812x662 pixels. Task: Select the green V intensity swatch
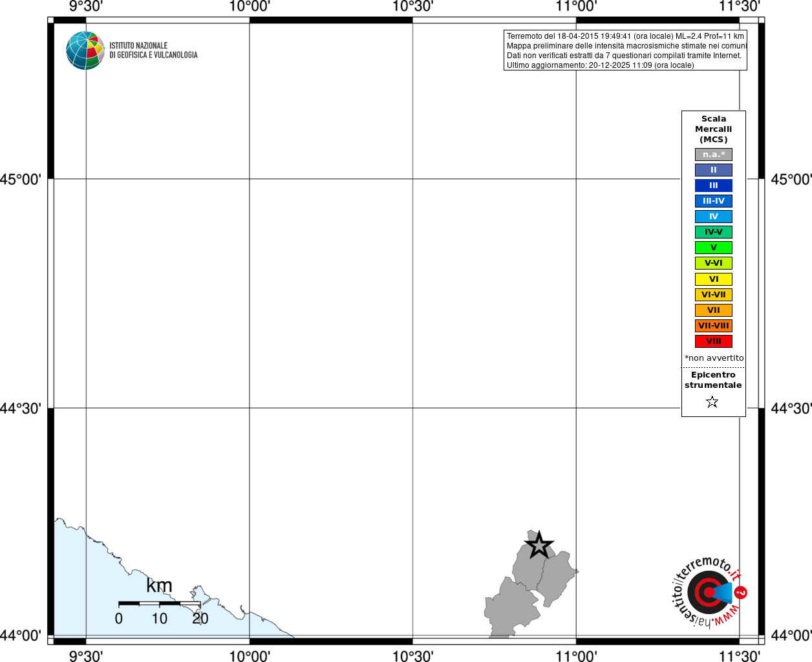tap(714, 248)
